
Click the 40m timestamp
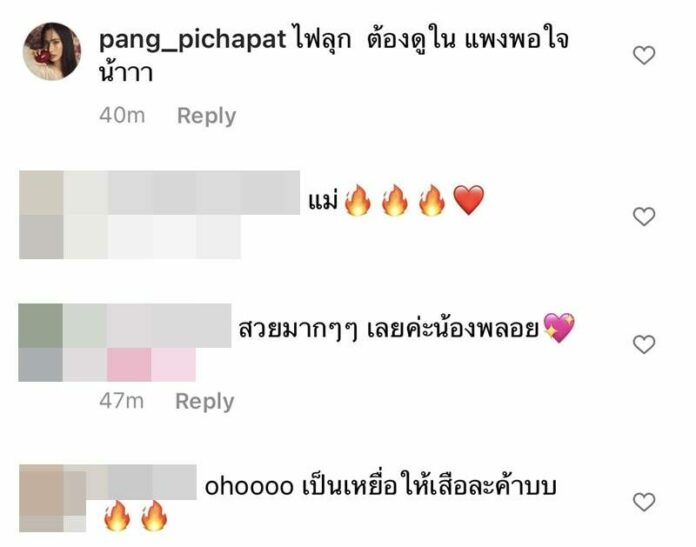(122, 115)
